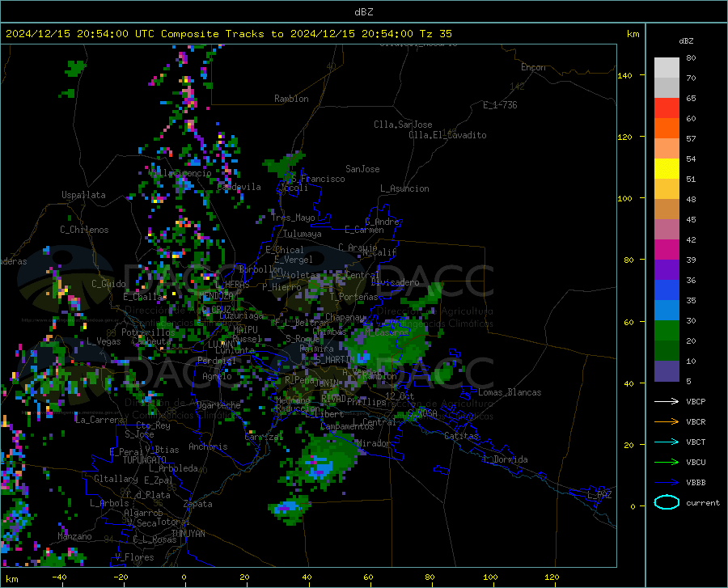Click the Phillips map label
The width and height of the screenshot is (728, 588).
click(x=366, y=401)
